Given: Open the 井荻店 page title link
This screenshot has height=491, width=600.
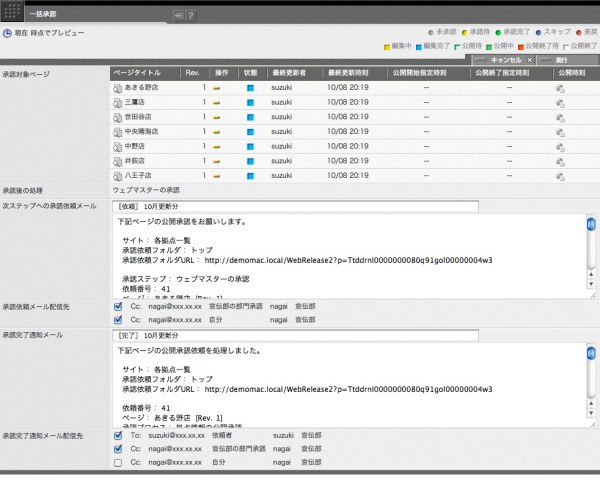Looking at the screenshot, I should click(135, 160).
